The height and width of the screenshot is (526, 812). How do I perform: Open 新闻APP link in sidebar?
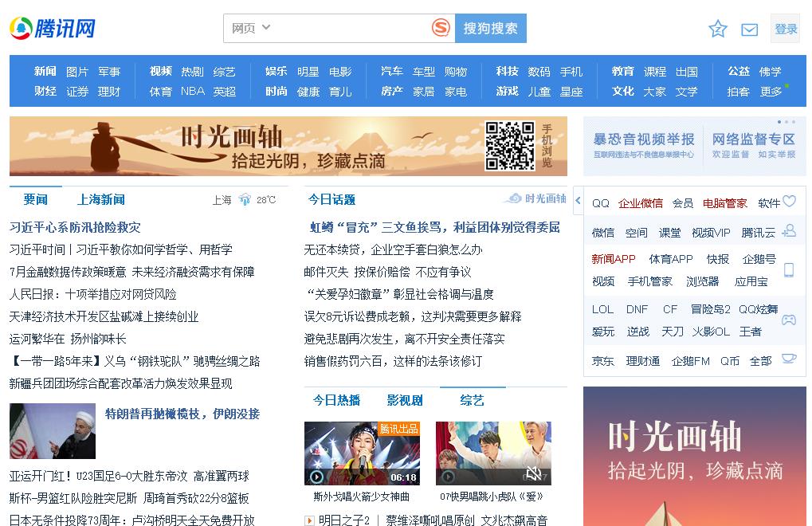coord(614,259)
